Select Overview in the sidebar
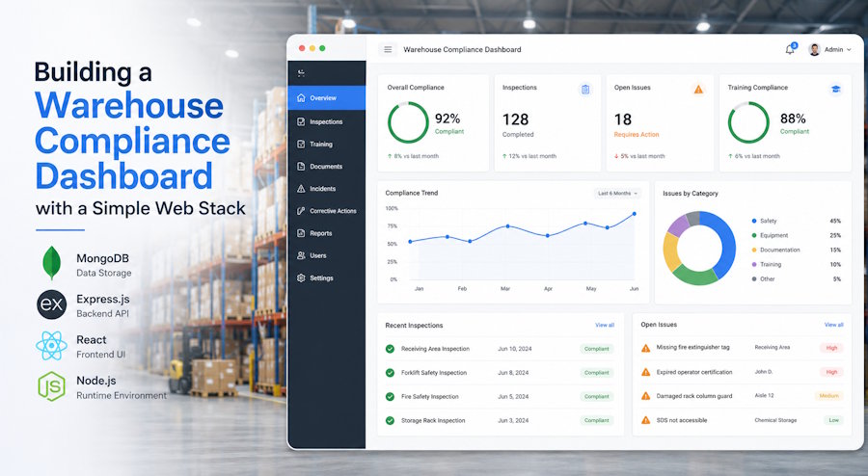Viewport: 868px width, 476px height. click(x=327, y=98)
